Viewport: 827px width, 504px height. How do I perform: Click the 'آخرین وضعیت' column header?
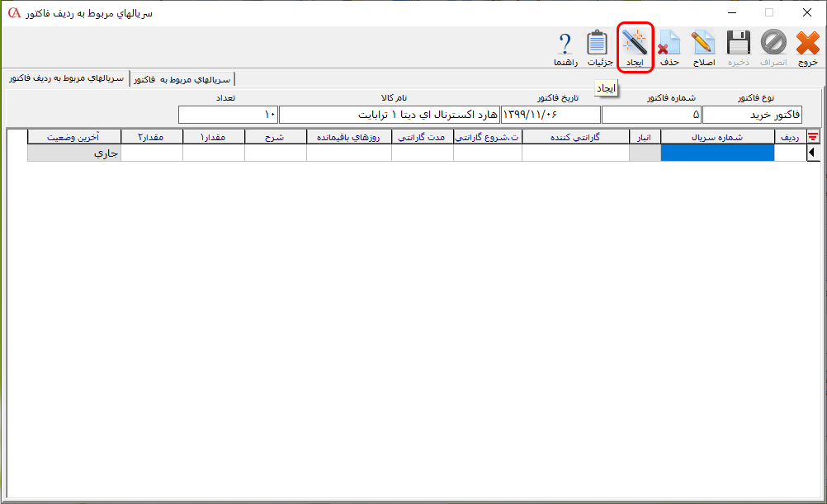[74, 137]
